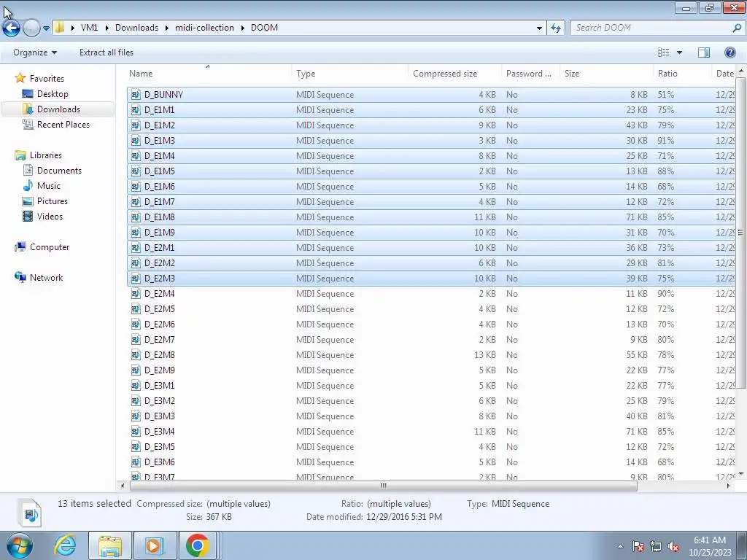Open the recent pages dropdown arrow
747x560 pixels.
click(x=46, y=28)
